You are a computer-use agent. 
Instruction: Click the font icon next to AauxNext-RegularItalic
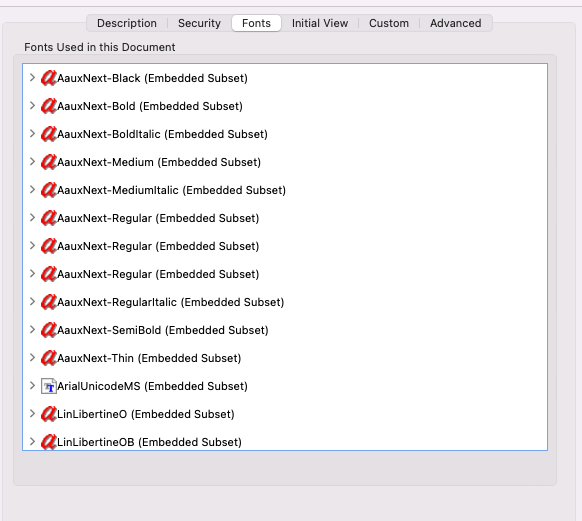coord(49,302)
